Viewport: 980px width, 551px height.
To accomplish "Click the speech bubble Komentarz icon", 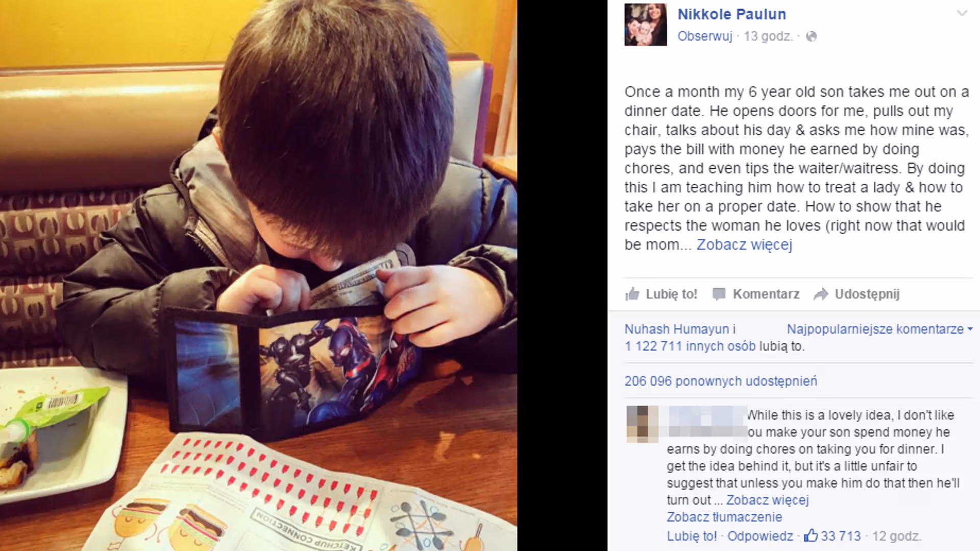I will coord(719,294).
